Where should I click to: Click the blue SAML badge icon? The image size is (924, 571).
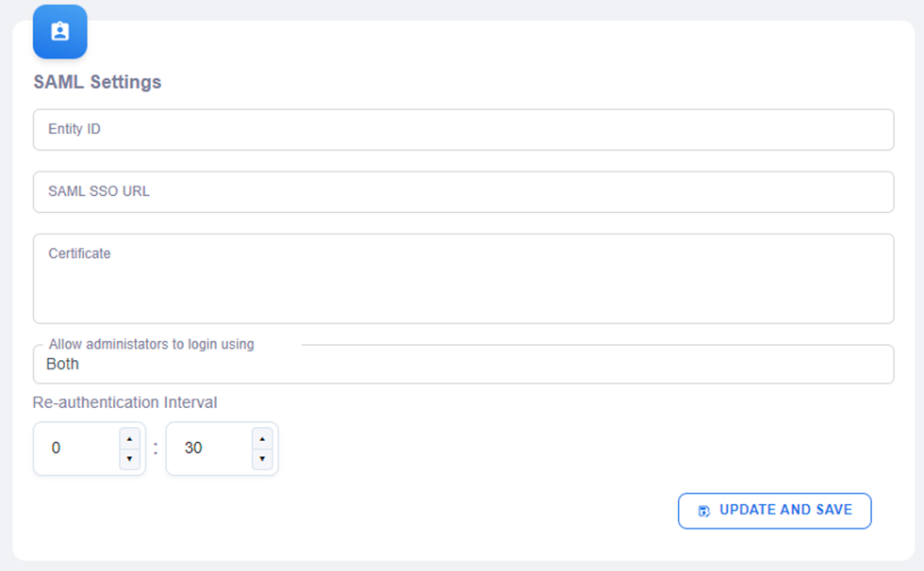click(x=60, y=31)
